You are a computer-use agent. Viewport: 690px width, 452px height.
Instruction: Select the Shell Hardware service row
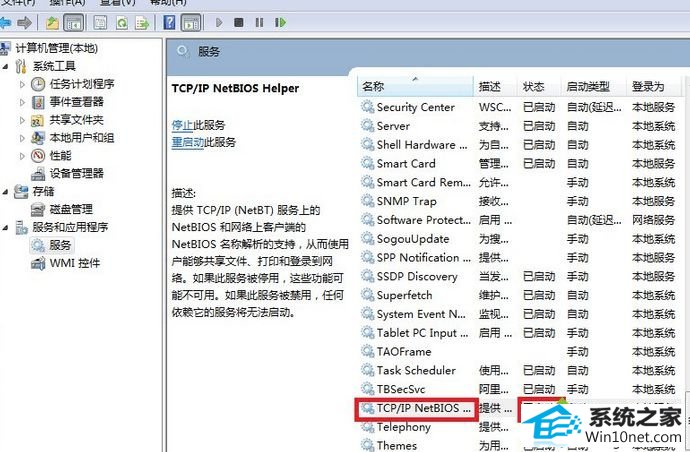coord(519,145)
